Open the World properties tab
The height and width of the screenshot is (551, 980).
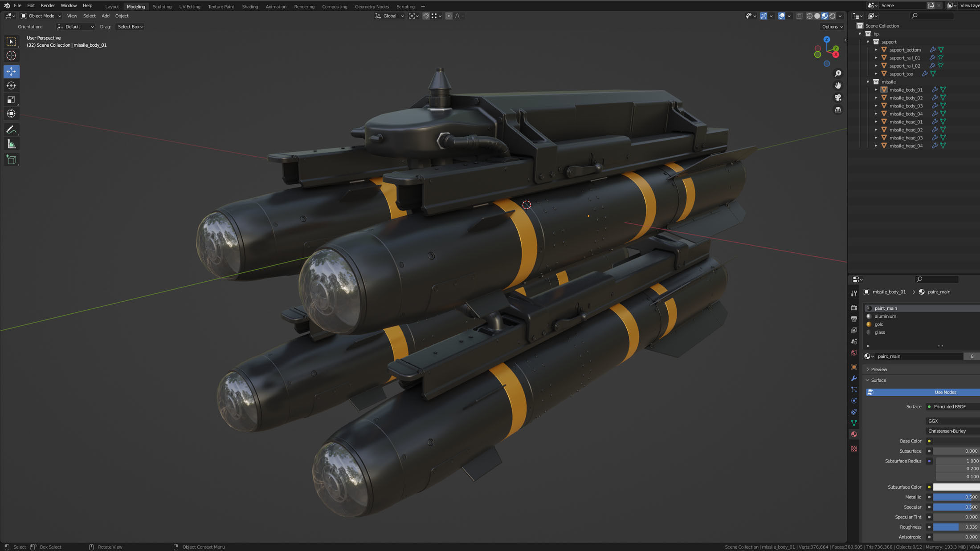tap(854, 353)
